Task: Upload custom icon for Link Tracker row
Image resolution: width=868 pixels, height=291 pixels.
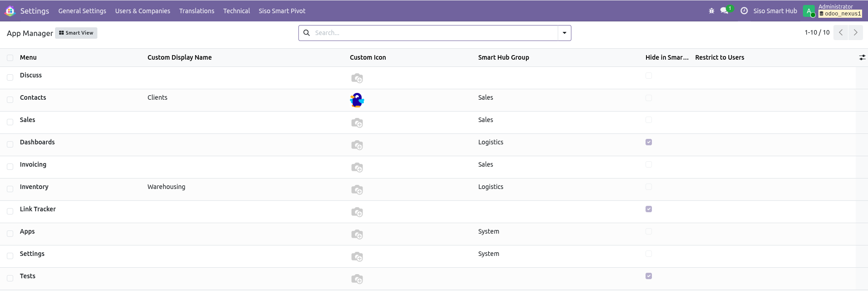Action: pyautogui.click(x=357, y=212)
